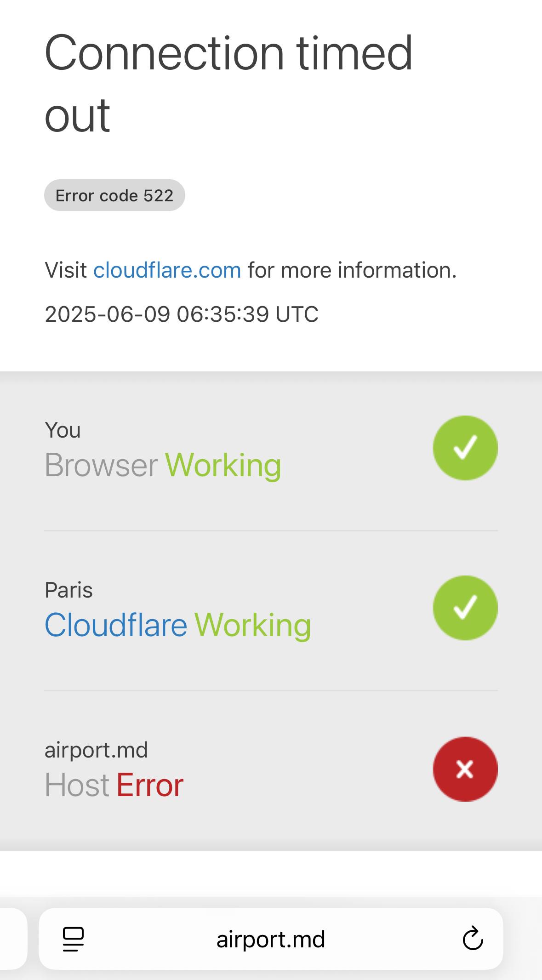Click the green Working text next to Cloudflare
The width and height of the screenshot is (542, 980).
point(253,626)
